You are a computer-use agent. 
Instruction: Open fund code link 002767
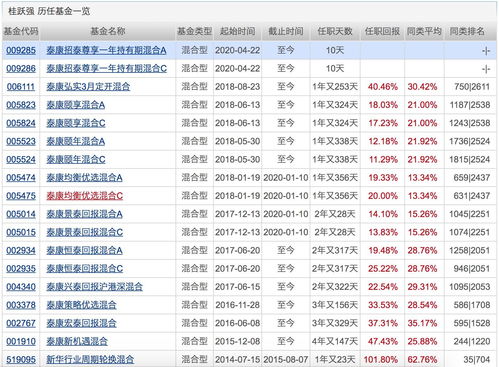pos(21,323)
